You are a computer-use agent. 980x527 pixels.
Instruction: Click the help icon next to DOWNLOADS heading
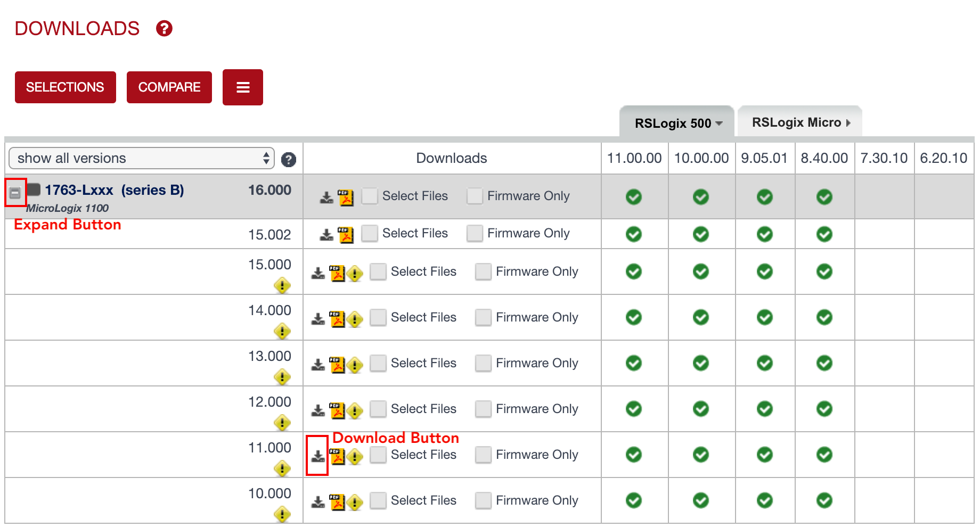point(165,28)
